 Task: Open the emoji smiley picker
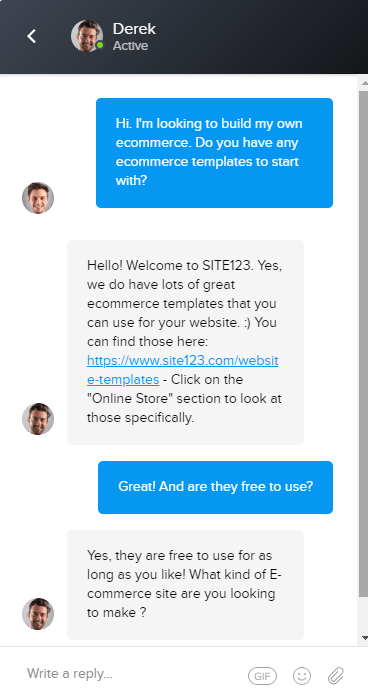click(x=302, y=676)
